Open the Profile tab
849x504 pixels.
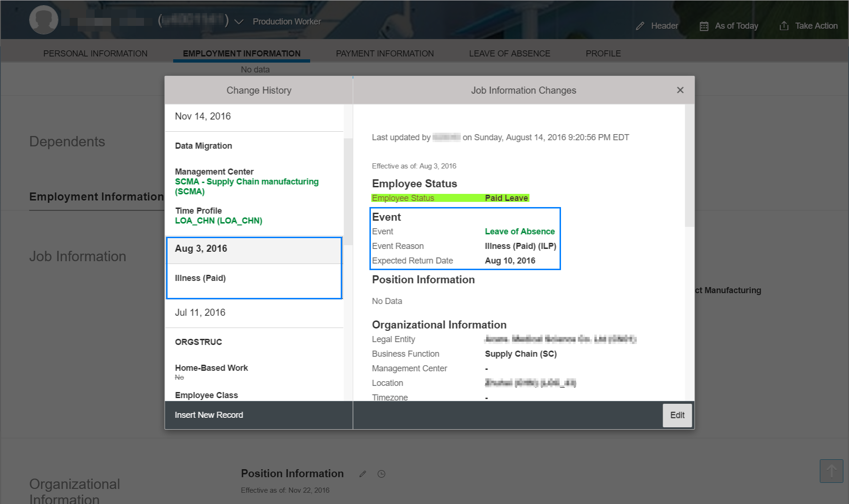coord(603,54)
